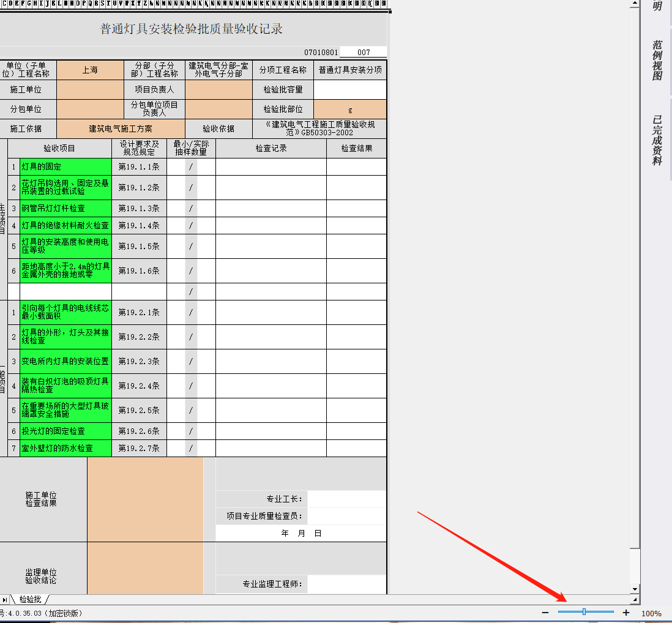This screenshot has height=623, width=672.
Task: Click the empty 检验批容量 input cell
Action: point(350,89)
